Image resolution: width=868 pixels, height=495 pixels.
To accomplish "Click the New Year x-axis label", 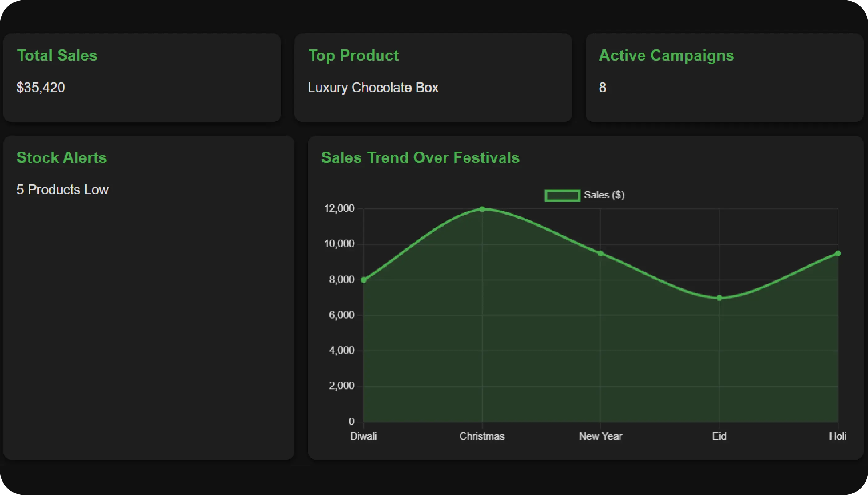I will [x=600, y=436].
